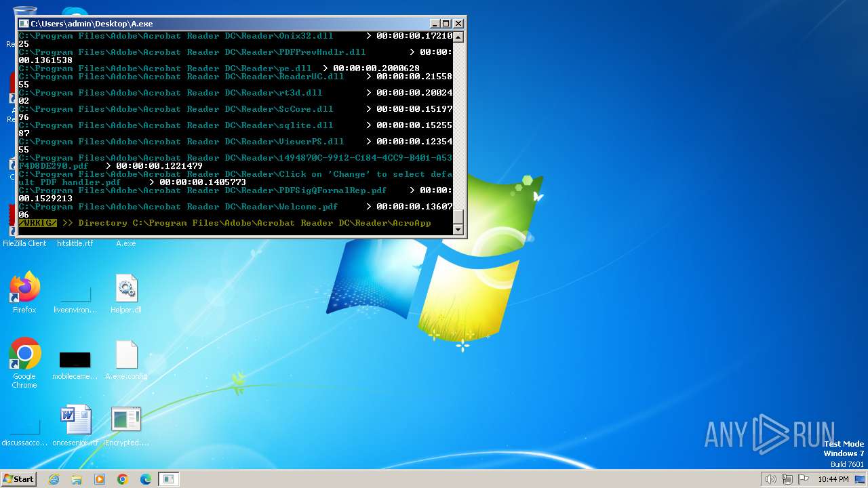
Task: Select the liveenviron desktop file
Action: (75, 293)
